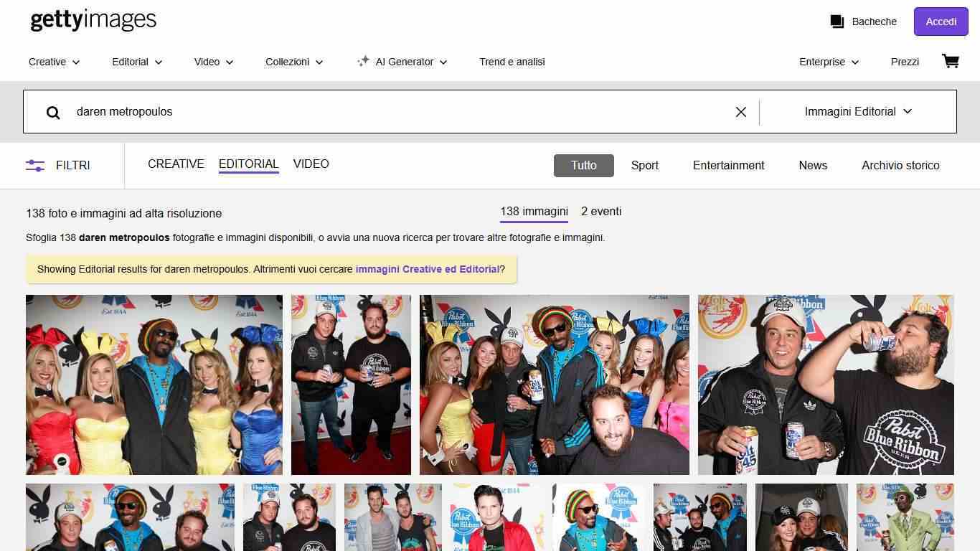Open the Trend e analisi menu

click(x=512, y=62)
